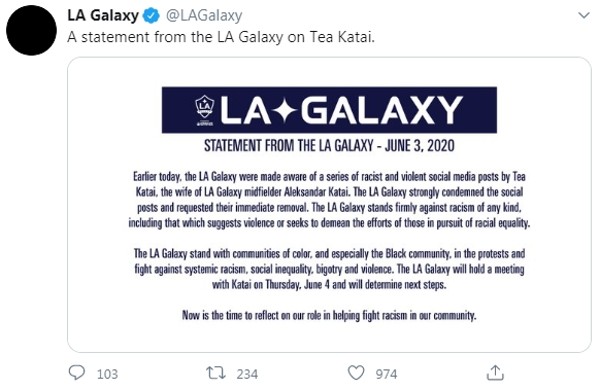Click the paragraph about communities of color
Image resolution: width=600 pixels, height=390 pixels.
[329, 269]
